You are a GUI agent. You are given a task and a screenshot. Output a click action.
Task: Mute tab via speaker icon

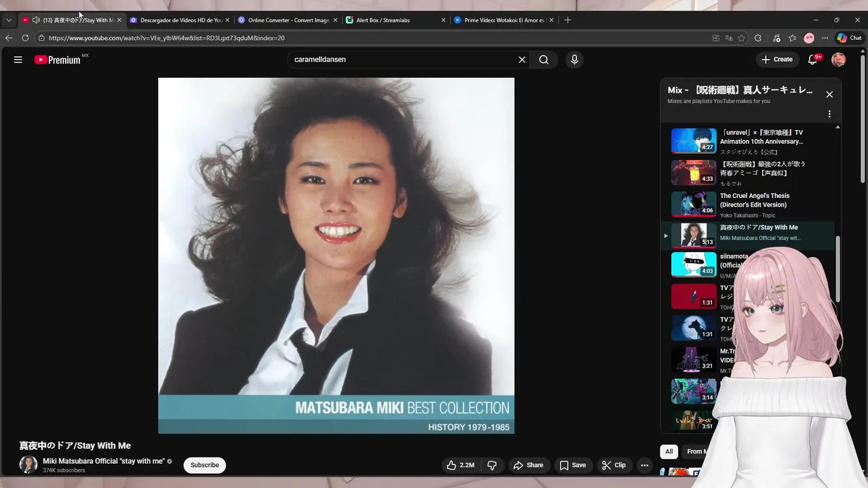click(36, 20)
